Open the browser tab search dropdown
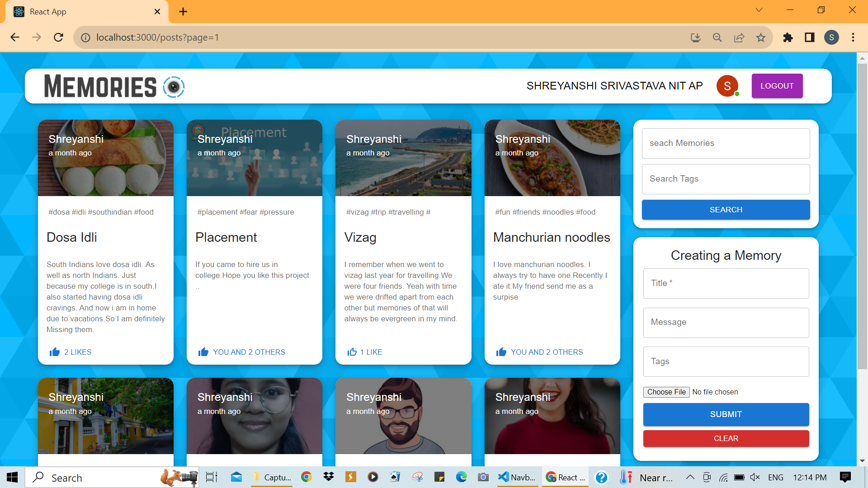Image resolution: width=868 pixels, height=488 pixels. click(759, 9)
